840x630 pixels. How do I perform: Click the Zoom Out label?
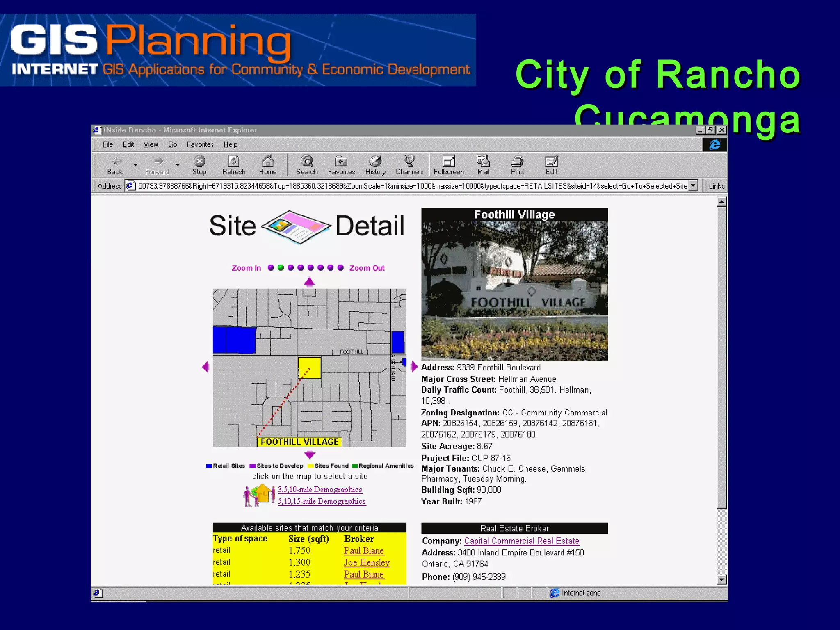pyautogui.click(x=367, y=268)
